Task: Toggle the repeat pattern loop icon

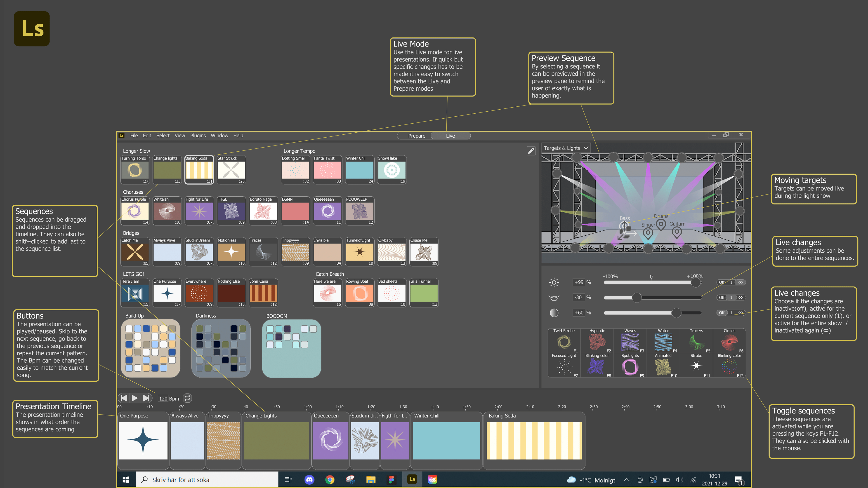Action: click(x=187, y=398)
